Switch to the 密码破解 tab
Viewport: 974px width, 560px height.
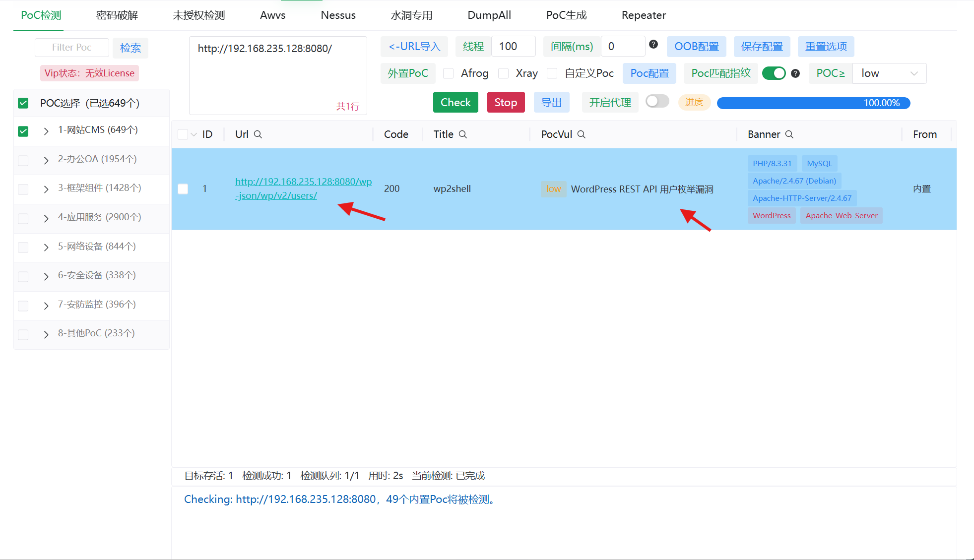coord(117,15)
